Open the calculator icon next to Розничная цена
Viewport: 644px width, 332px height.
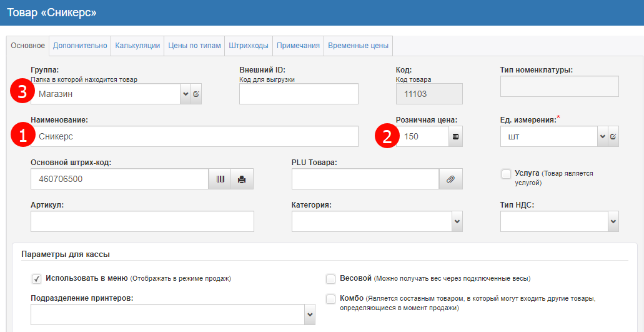(456, 136)
